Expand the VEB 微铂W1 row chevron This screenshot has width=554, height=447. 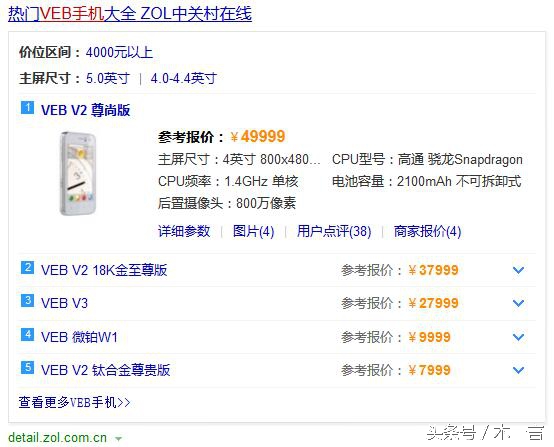[518, 337]
